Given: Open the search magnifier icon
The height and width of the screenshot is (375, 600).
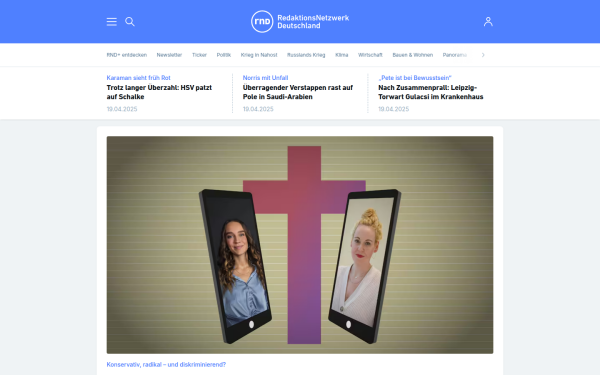Looking at the screenshot, I should click(x=130, y=22).
